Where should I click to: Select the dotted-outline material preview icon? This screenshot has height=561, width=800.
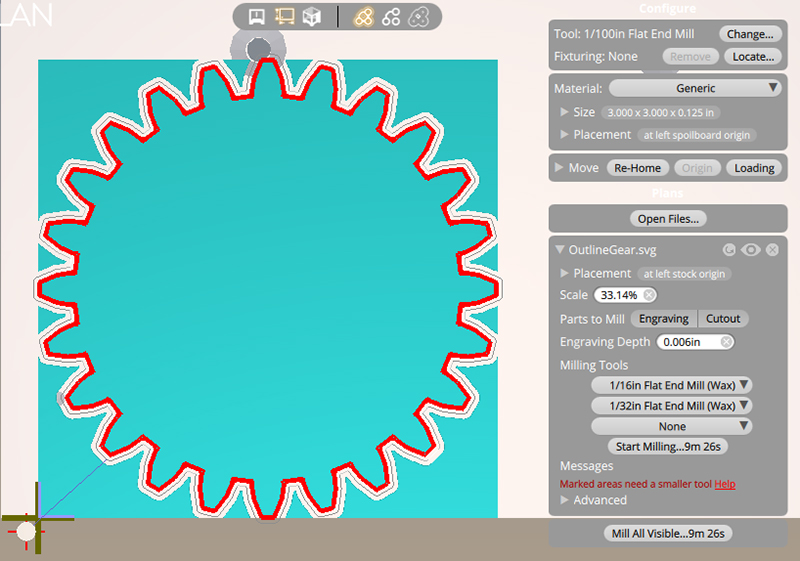click(420, 16)
